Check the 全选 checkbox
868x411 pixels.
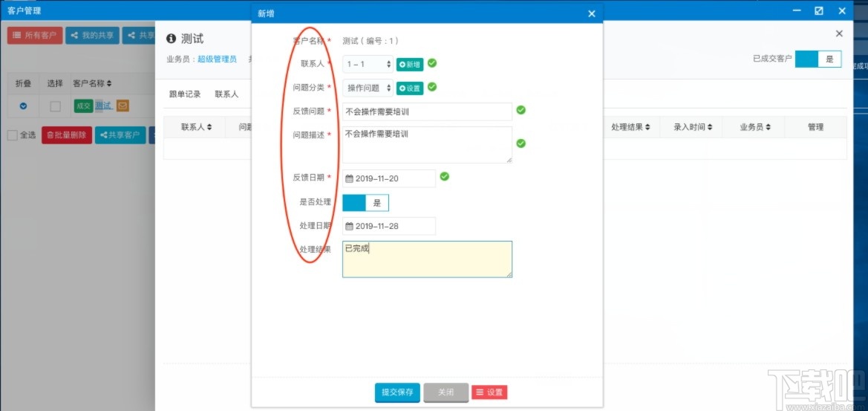[12, 135]
